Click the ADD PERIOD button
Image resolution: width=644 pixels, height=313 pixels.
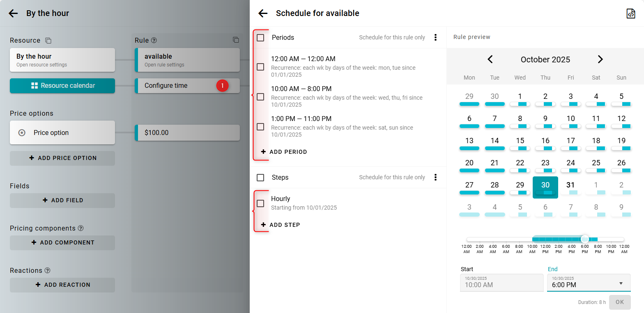pos(284,152)
